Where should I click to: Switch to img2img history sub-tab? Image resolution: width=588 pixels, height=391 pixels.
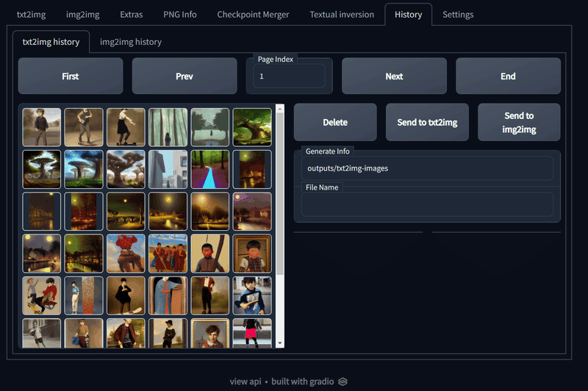[x=131, y=42]
